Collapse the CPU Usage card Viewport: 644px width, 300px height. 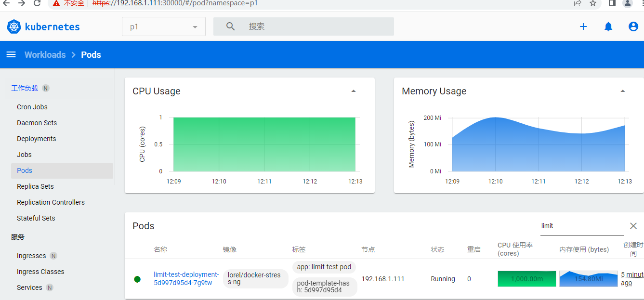pos(354,91)
